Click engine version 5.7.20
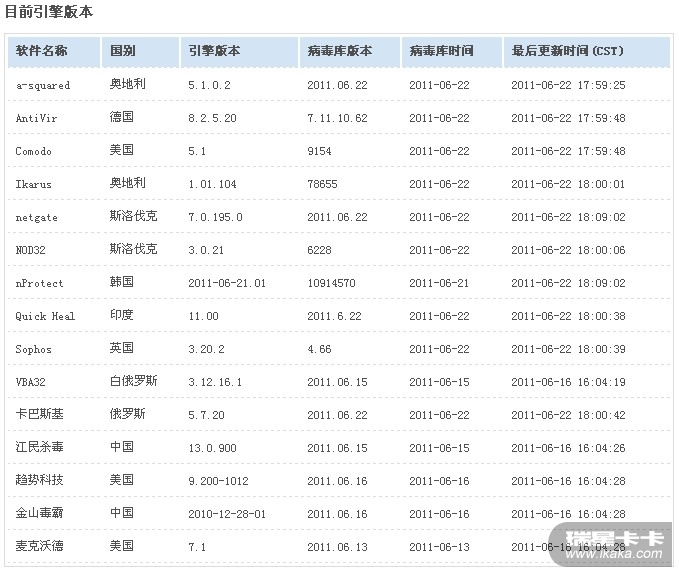 pyautogui.click(x=207, y=415)
